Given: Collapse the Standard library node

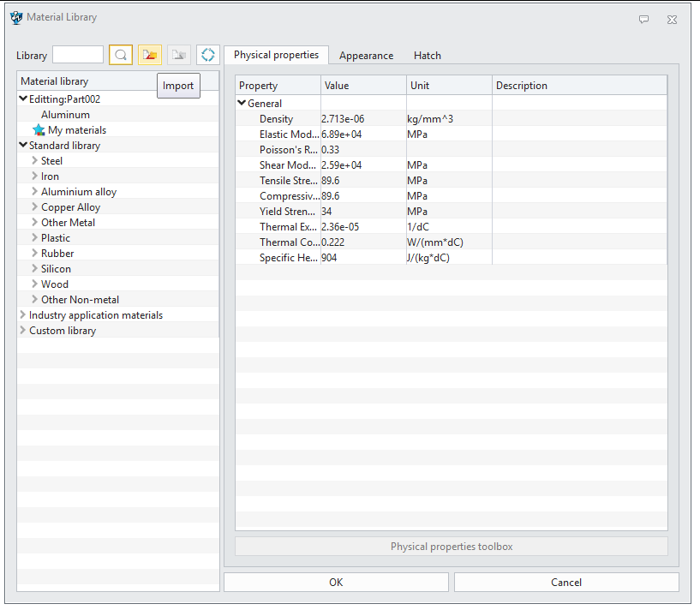Looking at the screenshot, I should [23, 146].
